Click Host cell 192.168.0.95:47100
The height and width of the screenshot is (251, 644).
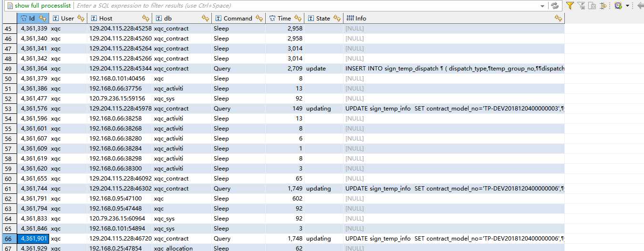[120, 199]
